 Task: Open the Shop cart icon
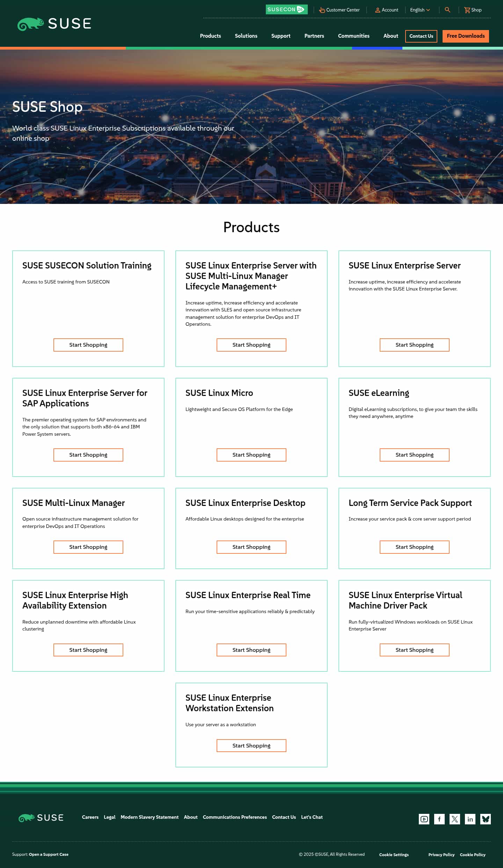(467, 10)
